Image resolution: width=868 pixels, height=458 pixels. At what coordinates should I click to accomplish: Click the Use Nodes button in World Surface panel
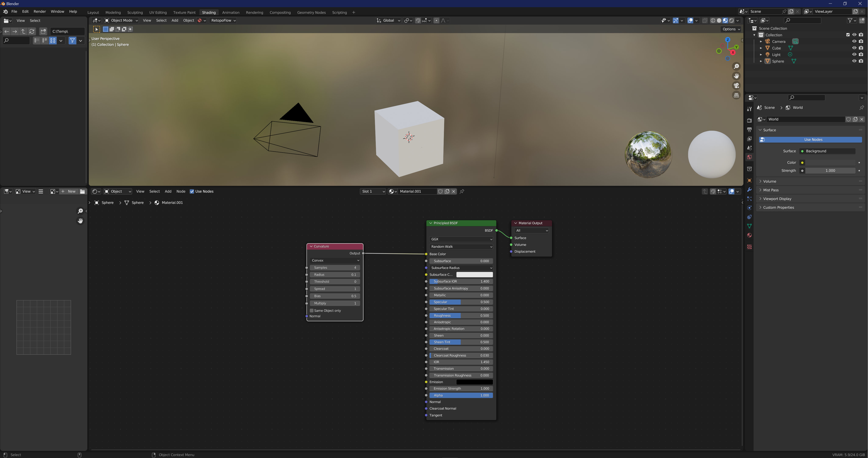[810, 140]
